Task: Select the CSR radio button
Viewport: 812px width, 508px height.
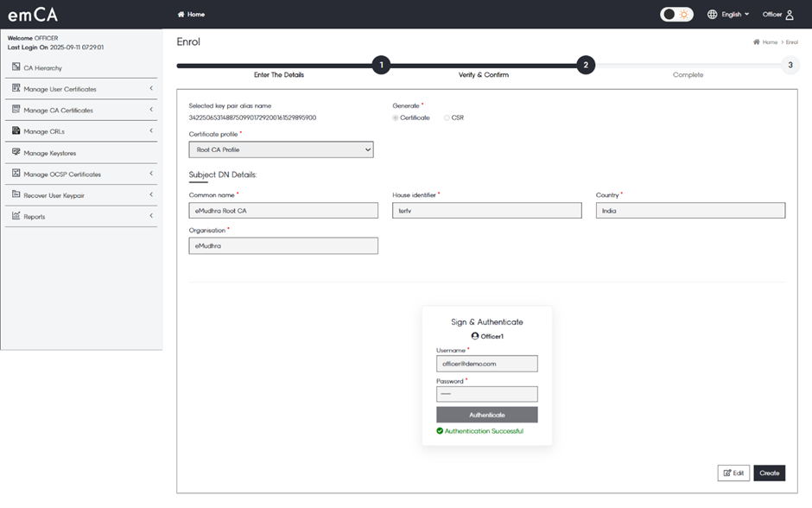Action: click(x=447, y=117)
